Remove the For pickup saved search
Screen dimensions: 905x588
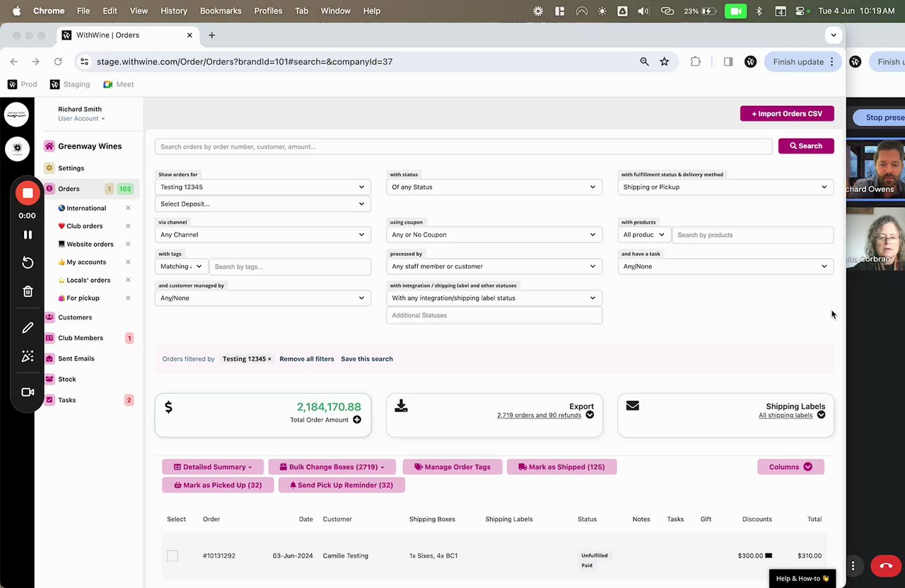(128, 298)
